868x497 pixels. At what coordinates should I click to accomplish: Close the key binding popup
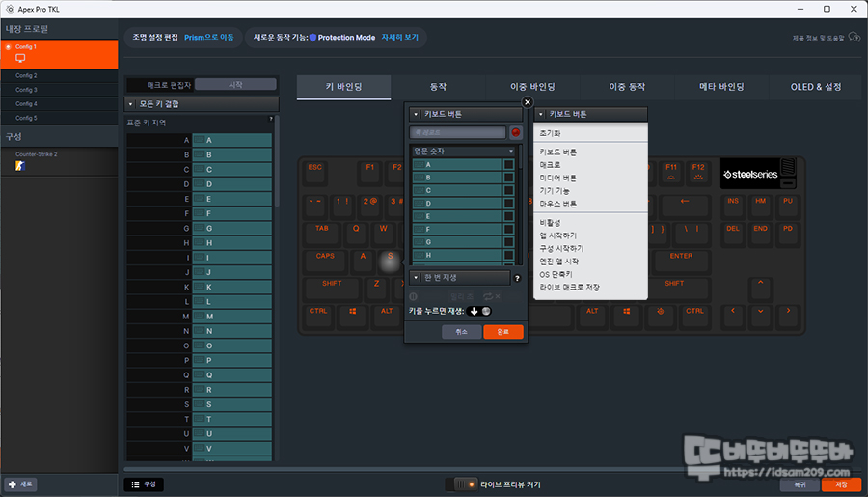(528, 102)
